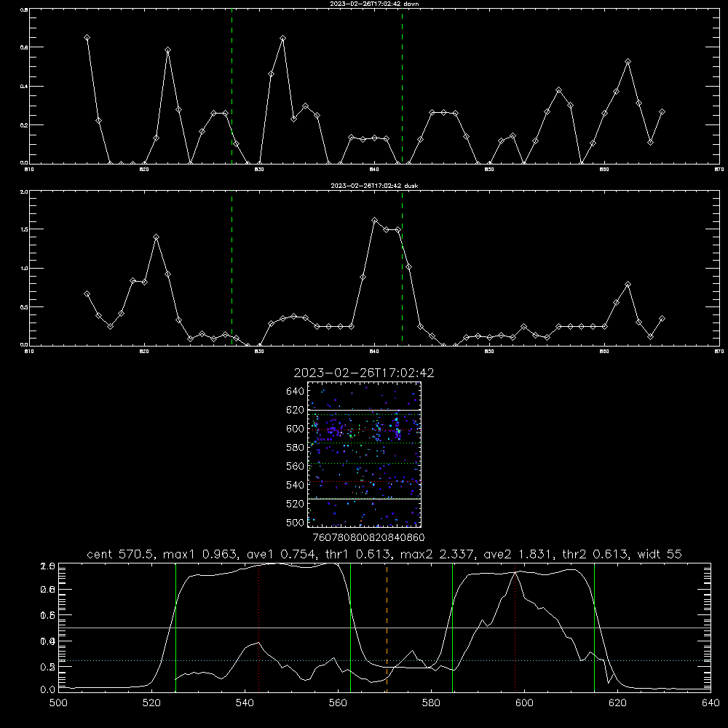Image resolution: width=728 pixels, height=728 pixels.
Task: Click the dawn plot peak diamond near 832
Action: [x=282, y=38]
